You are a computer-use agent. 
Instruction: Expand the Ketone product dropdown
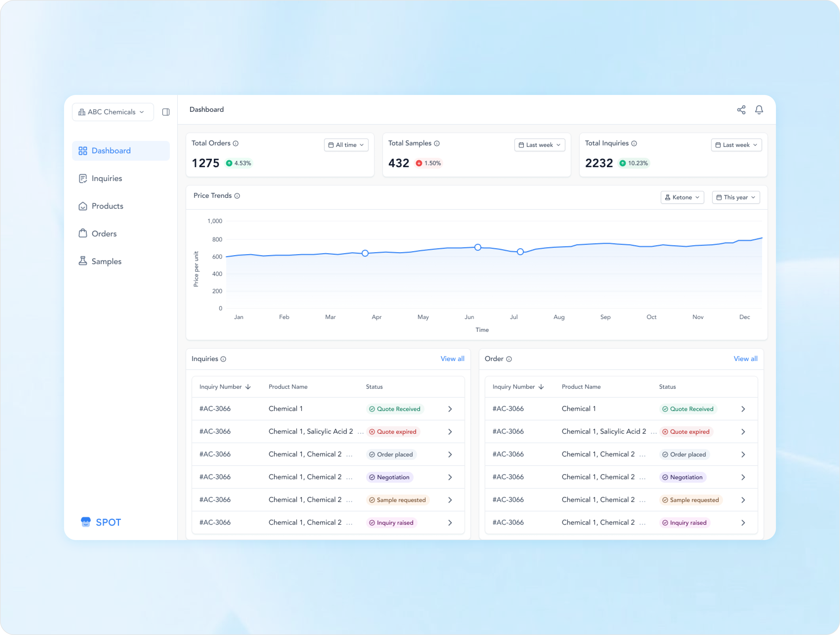click(x=682, y=197)
